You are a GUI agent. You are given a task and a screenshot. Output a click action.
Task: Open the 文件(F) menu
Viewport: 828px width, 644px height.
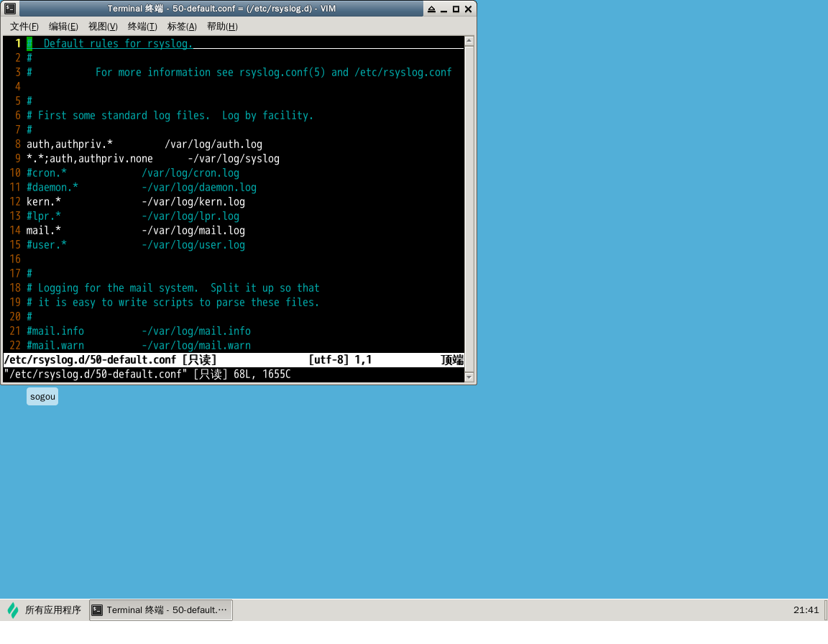coord(24,27)
